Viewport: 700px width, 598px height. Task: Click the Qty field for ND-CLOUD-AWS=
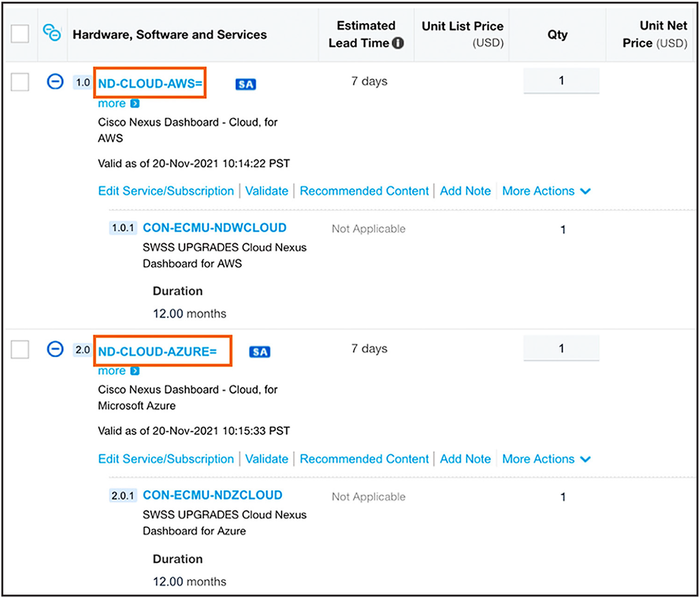(x=561, y=81)
